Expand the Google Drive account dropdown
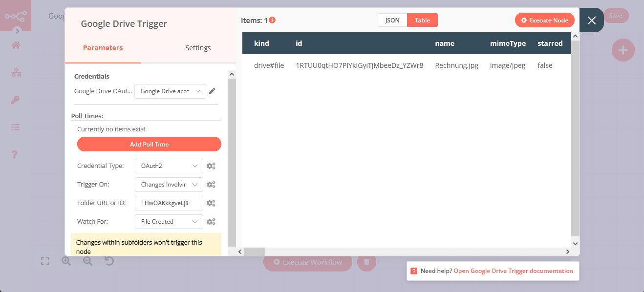 [170, 91]
